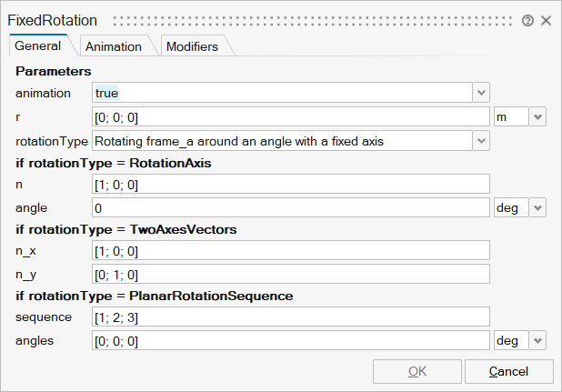
Task: Edit the sequence input field
Action: [x=291, y=317]
